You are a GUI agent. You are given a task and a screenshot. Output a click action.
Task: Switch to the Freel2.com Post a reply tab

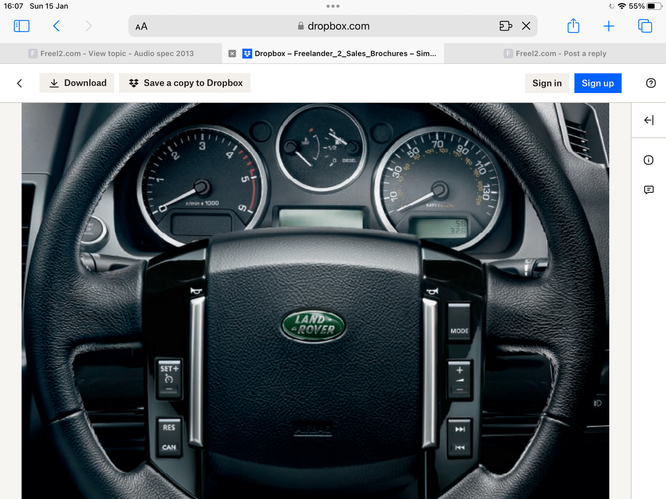[x=555, y=54]
